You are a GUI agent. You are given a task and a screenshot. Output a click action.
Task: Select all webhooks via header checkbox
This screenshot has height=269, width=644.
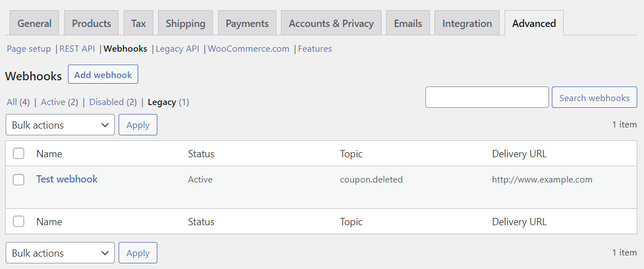19,153
